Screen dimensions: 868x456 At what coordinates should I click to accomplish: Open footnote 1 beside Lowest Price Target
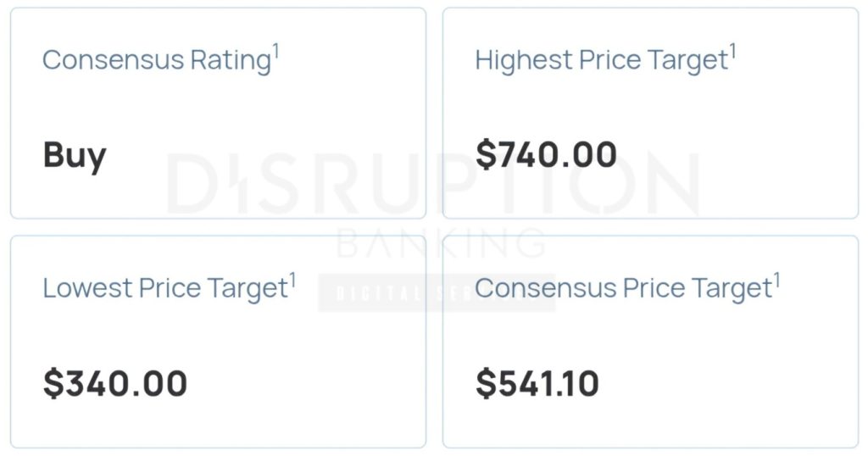(292, 279)
